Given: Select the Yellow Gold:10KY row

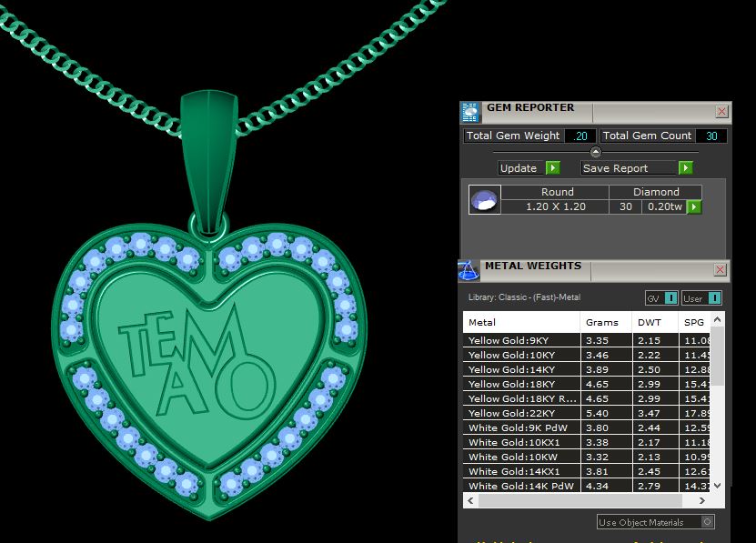Looking at the screenshot, I should tap(586, 355).
